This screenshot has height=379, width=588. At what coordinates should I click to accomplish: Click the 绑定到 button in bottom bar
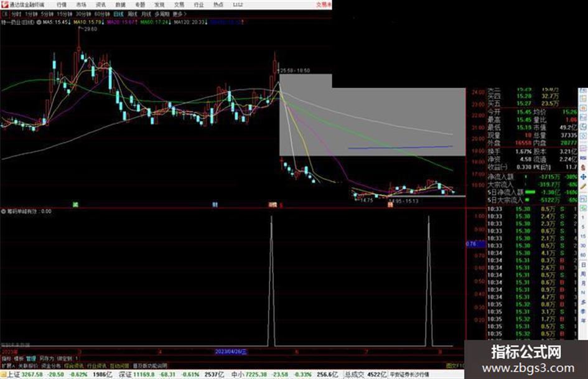pos(65,358)
